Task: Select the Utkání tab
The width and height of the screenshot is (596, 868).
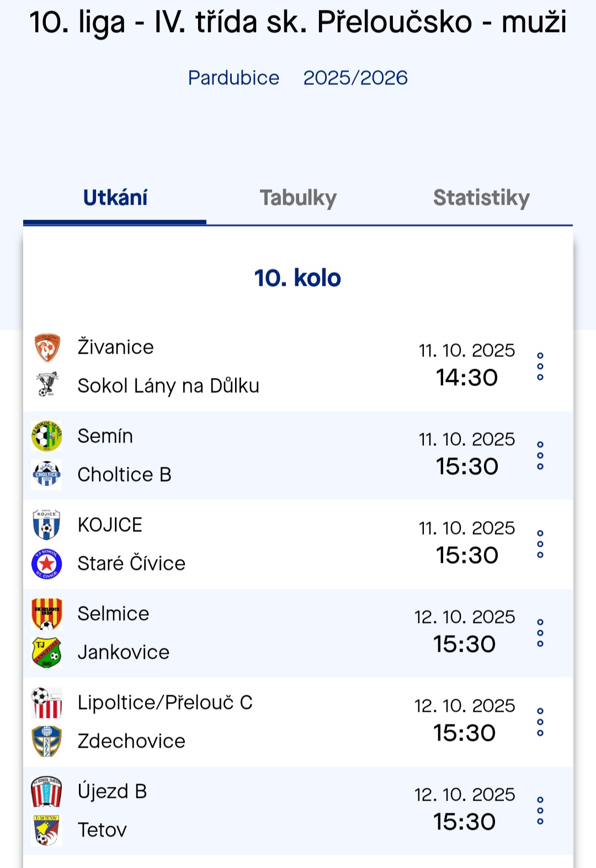Action: tap(115, 198)
